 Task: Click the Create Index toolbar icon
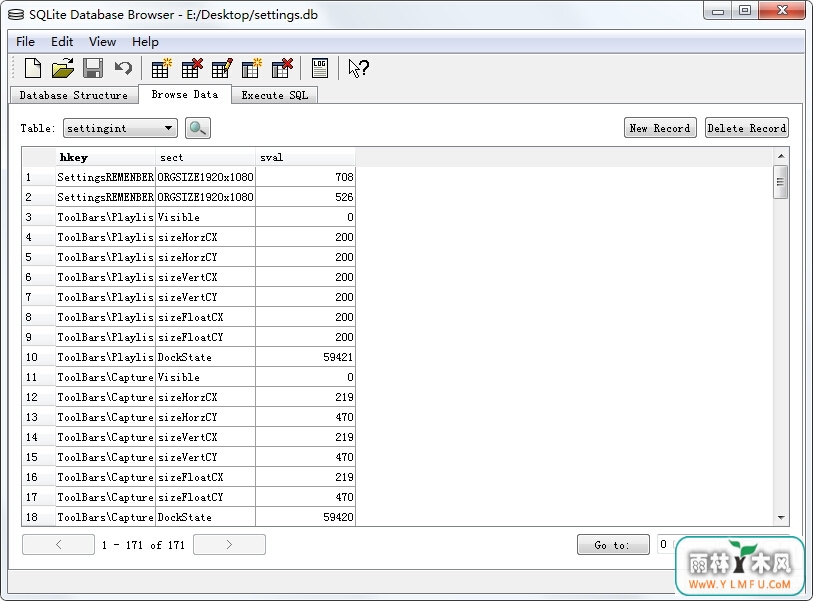pos(252,68)
